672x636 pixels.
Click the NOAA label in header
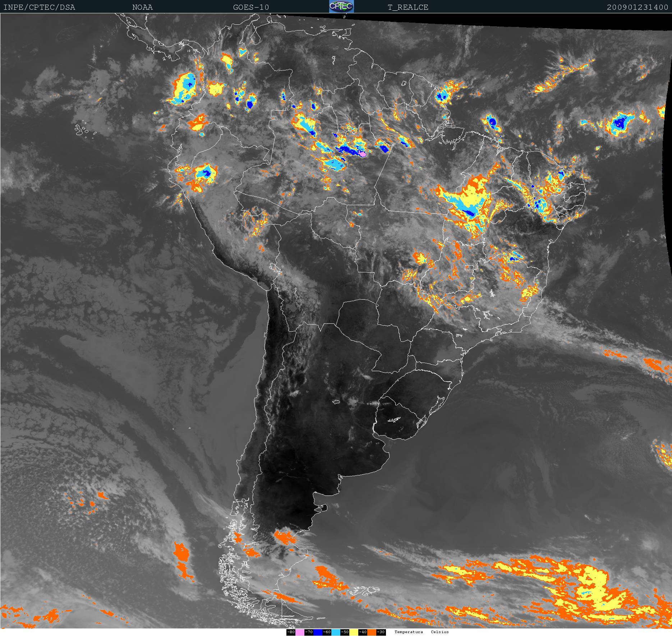tap(142, 7)
